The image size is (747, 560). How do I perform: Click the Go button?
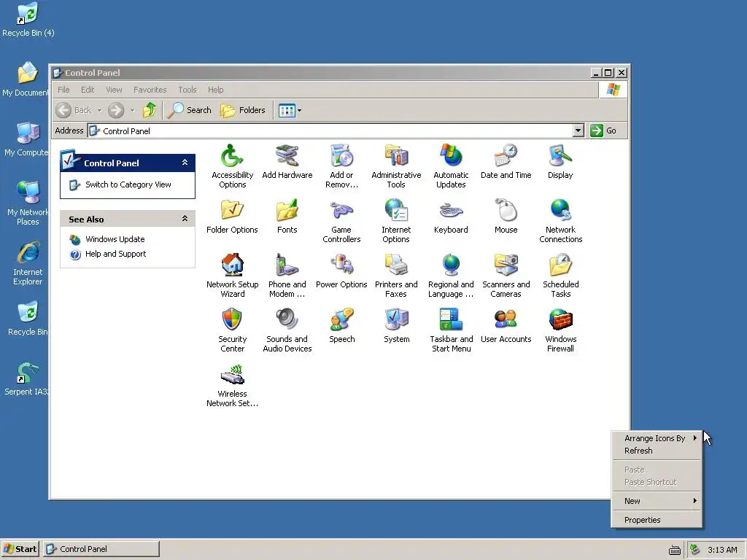(x=603, y=131)
